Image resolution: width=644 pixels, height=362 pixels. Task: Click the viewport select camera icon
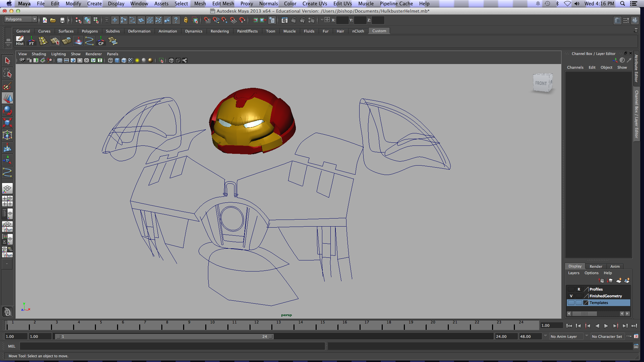[22, 60]
